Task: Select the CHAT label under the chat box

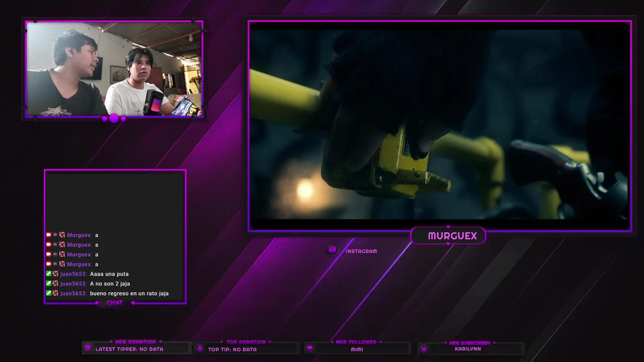Action: [115, 303]
